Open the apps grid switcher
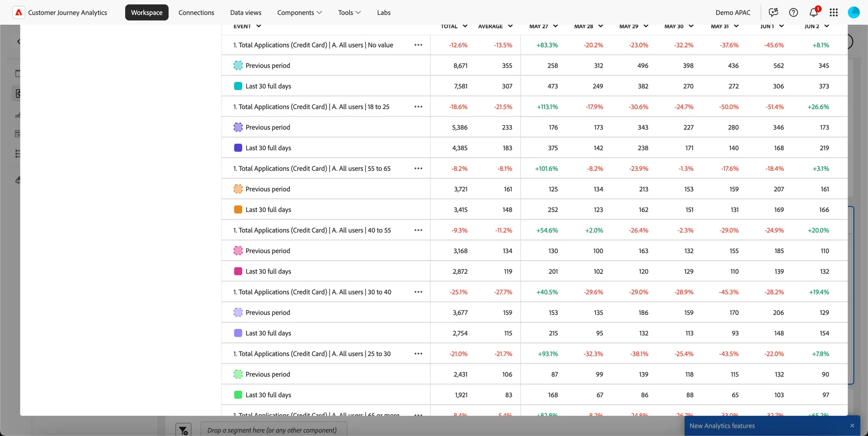 coord(833,13)
